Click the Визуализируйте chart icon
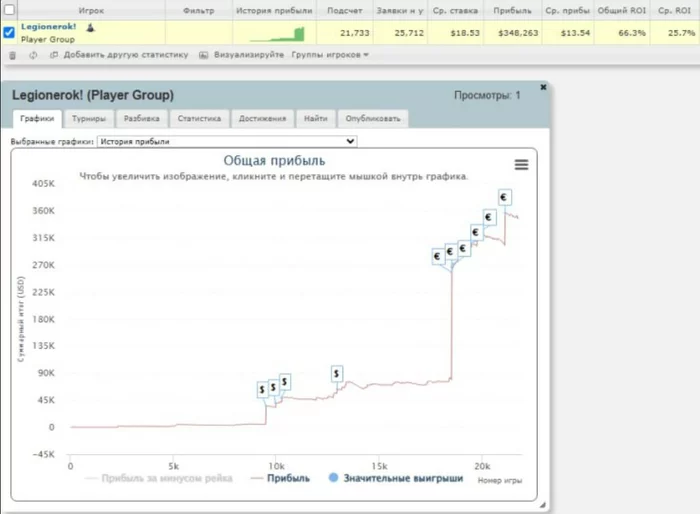Image resolution: width=700 pixels, height=514 pixels. point(204,55)
